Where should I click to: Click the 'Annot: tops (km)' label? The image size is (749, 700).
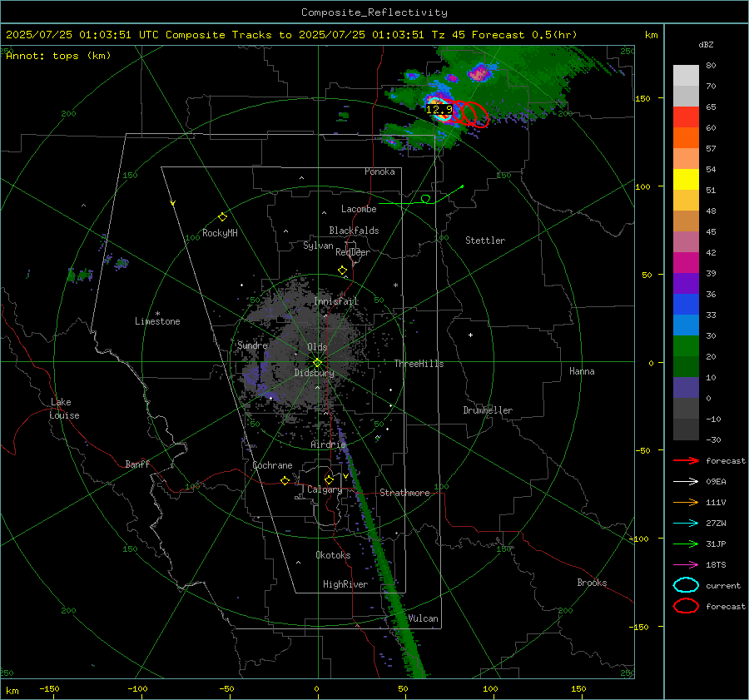pyautogui.click(x=58, y=56)
